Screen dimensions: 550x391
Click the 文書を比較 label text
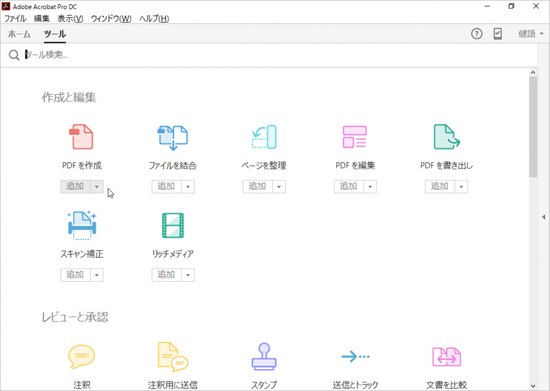click(x=447, y=385)
